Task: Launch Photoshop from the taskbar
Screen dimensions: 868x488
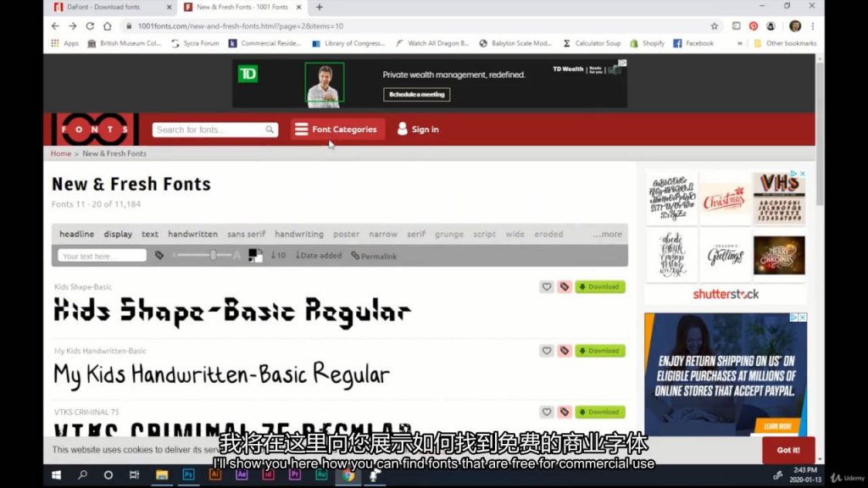Action: (x=188, y=475)
